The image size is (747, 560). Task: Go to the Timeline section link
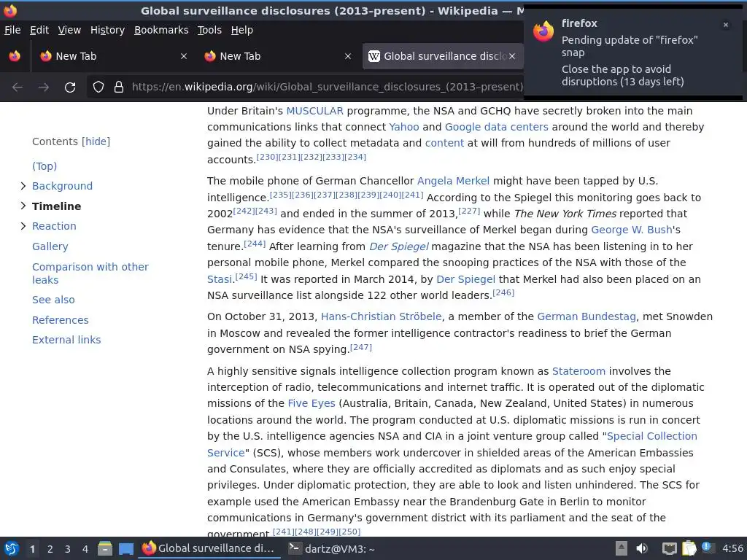click(x=56, y=206)
